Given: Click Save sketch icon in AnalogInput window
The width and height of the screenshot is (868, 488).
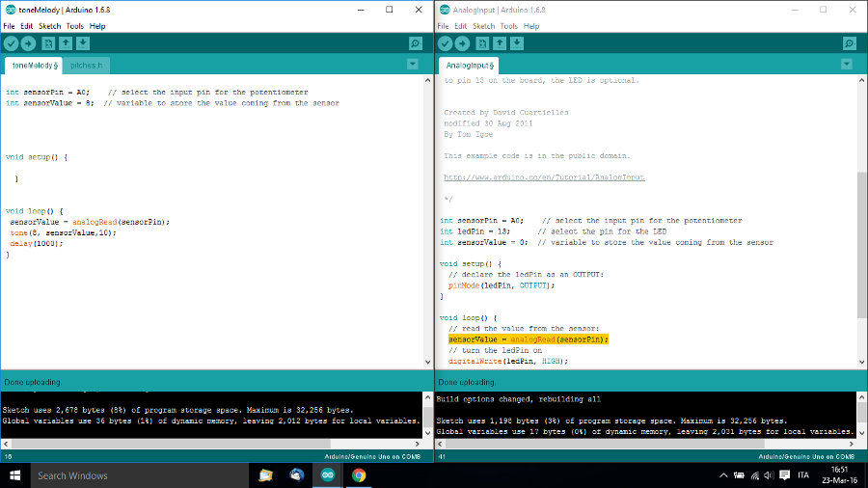Looking at the screenshot, I should point(517,43).
